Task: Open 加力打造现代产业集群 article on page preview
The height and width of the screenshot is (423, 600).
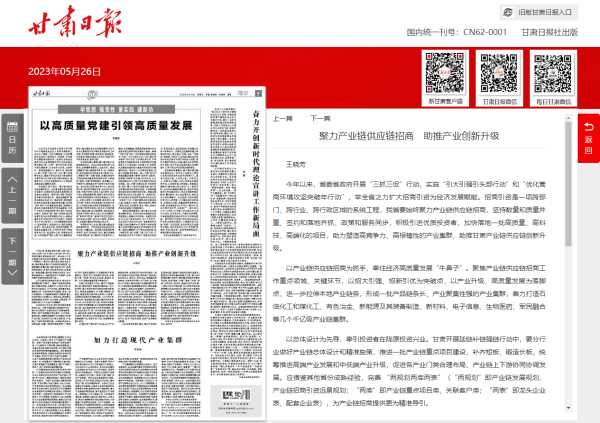Action: 138,340
